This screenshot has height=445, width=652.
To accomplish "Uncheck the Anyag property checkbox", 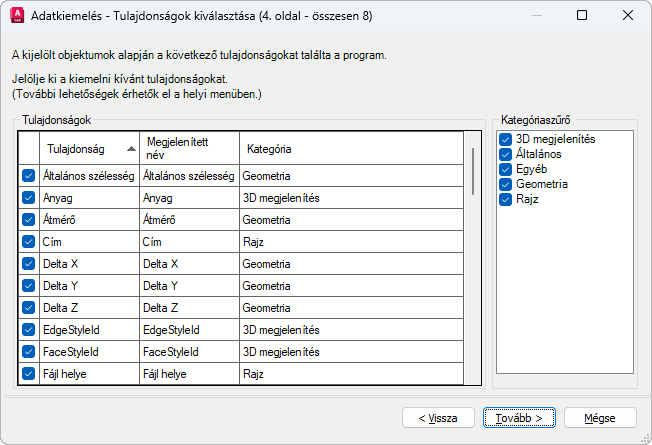I will pos(28,198).
